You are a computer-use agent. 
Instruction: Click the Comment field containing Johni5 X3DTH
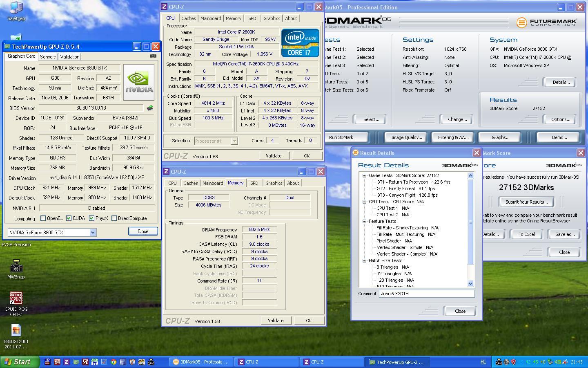(427, 294)
